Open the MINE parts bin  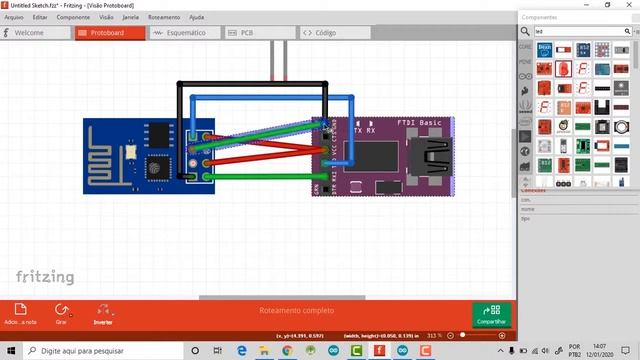[525, 62]
